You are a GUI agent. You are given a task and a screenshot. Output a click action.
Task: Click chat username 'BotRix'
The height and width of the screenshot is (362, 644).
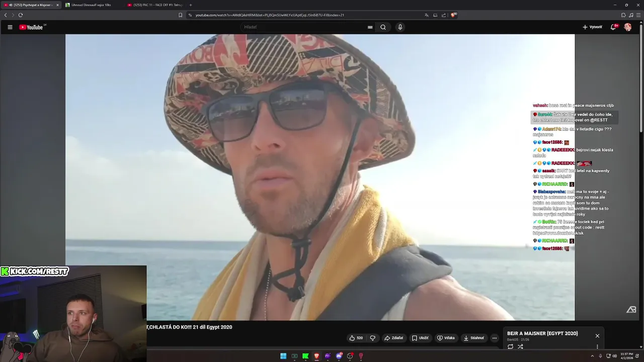[x=549, y=222]
